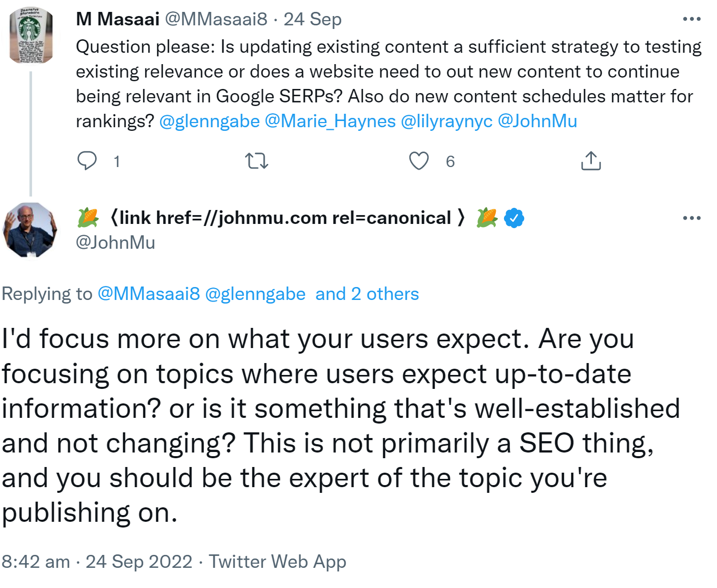Expand the 'and 2 others' recipients list
This screenshot has width=717, height=588.
[x=367, y=294]
